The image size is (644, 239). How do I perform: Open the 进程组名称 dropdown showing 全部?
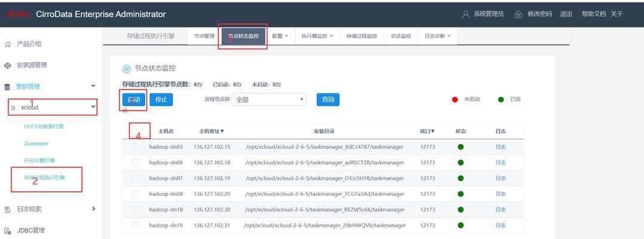click(269, 100)
